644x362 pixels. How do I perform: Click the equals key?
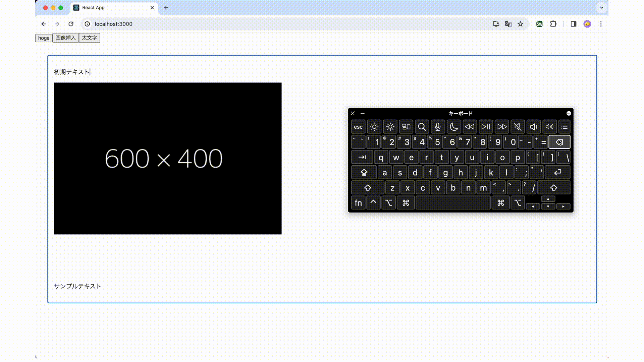[541, 142]
